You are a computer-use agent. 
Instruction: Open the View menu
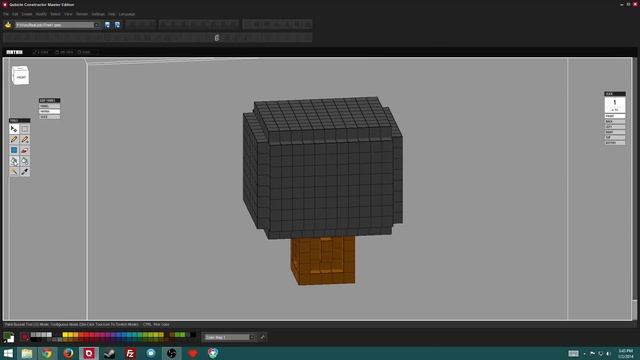pos(68,14)
